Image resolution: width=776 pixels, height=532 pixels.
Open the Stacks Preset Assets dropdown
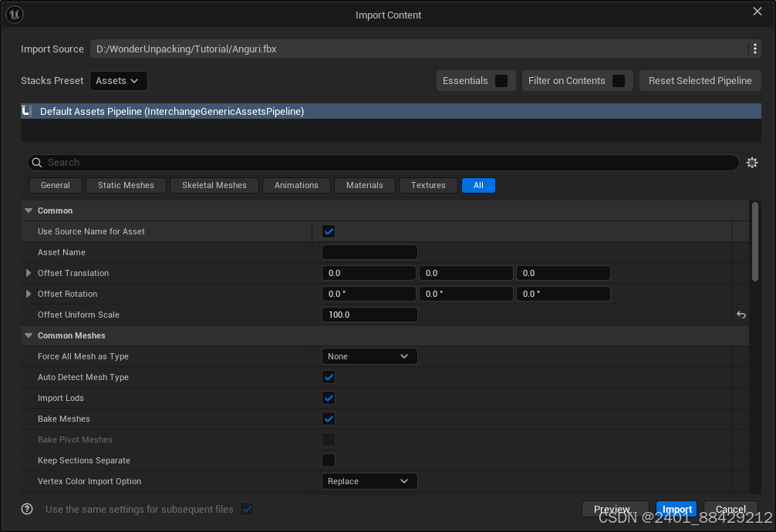point(118,81)
